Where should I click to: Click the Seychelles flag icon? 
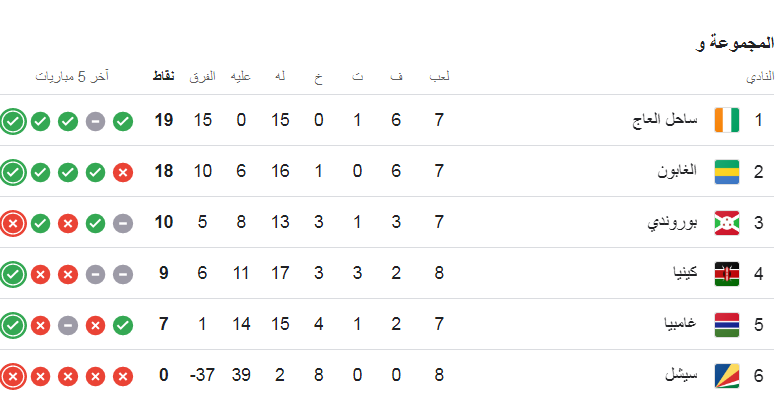(x=728, y=376)
